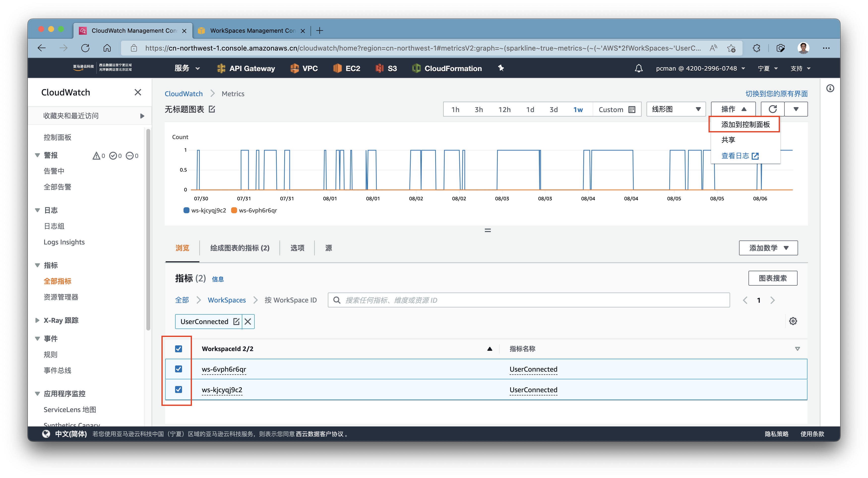868x478 pixels.
Task: Select the 3d time range
Action: click(553, 110)
